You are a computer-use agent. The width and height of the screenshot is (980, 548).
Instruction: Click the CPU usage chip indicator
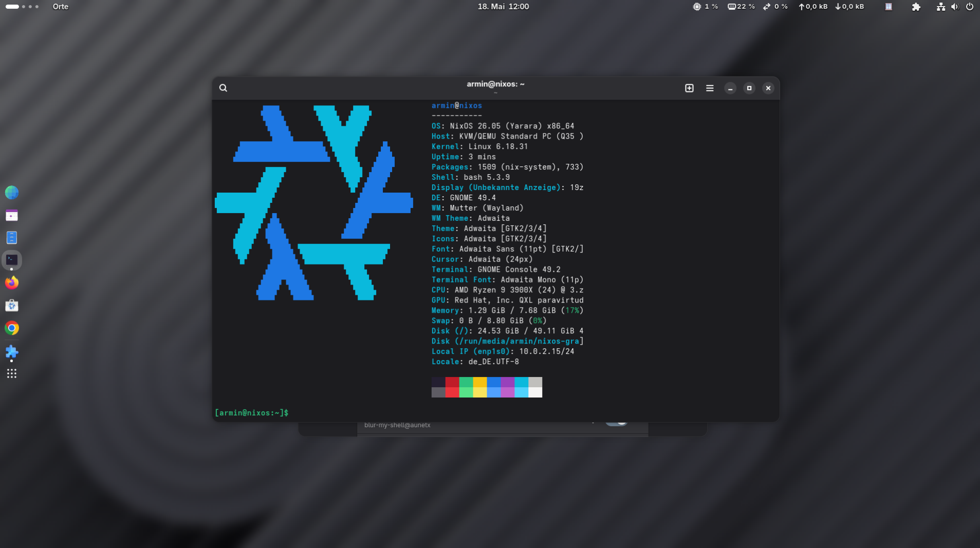(x=705, y=7)
